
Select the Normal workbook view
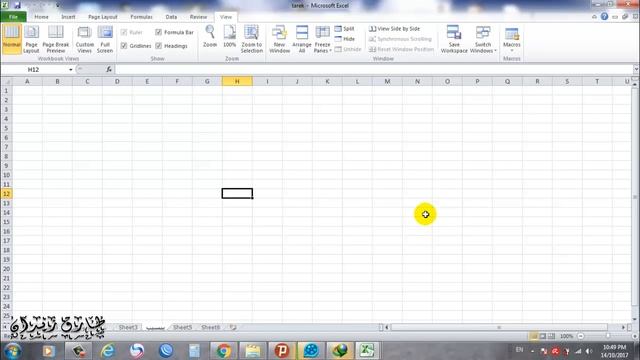[x=12, y=39]
